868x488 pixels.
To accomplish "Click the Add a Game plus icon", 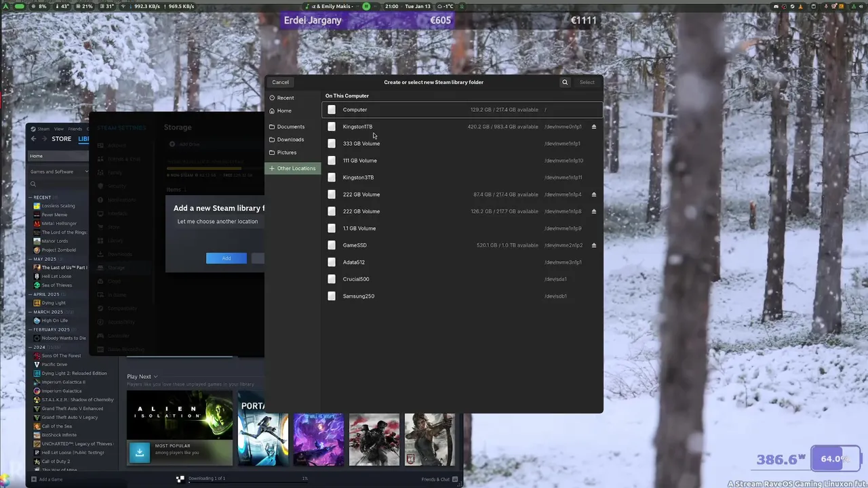I will pyautogui.click(x=33, y=479).
